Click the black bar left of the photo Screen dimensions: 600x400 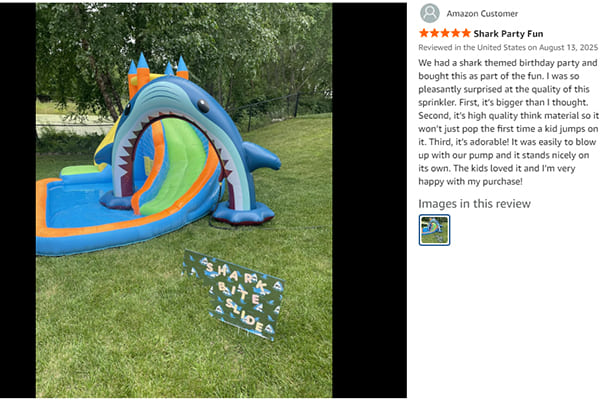click(18, 200)
